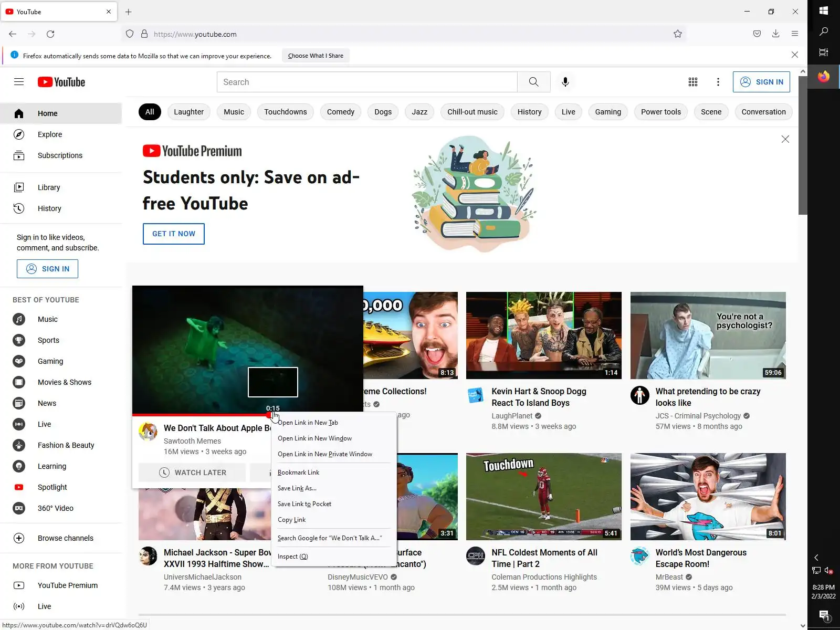Open Sports under Best of YouTube
The height and width of the screenshot is (630, 840).
[61, 340]
